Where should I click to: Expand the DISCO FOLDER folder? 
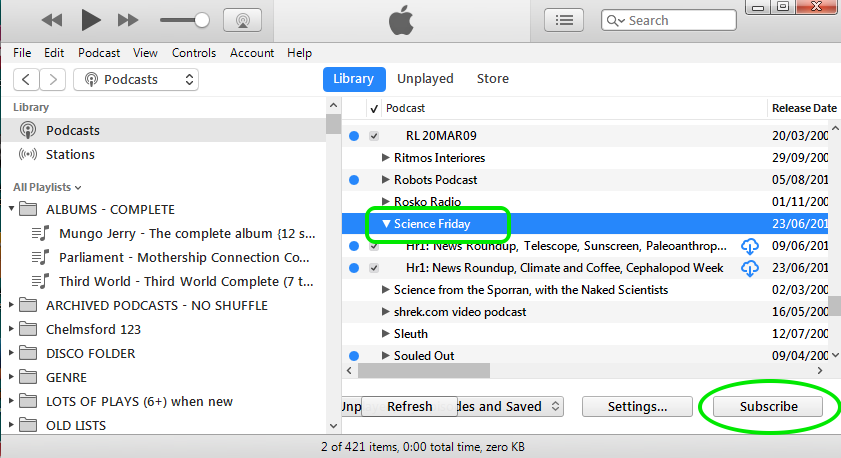tap(11, 353)
